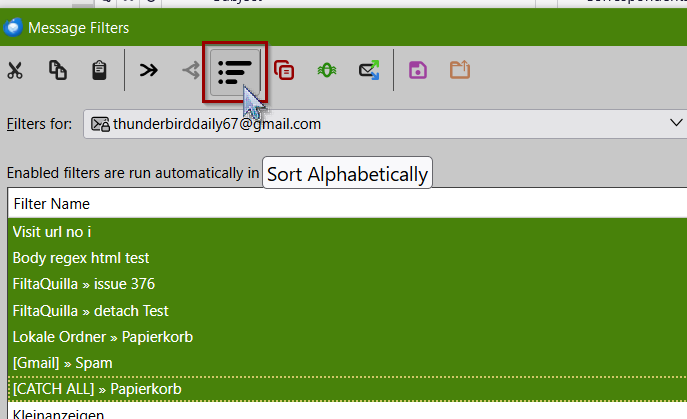
Task: Click the Filter Name column header
Action: [x=347, y=204]
